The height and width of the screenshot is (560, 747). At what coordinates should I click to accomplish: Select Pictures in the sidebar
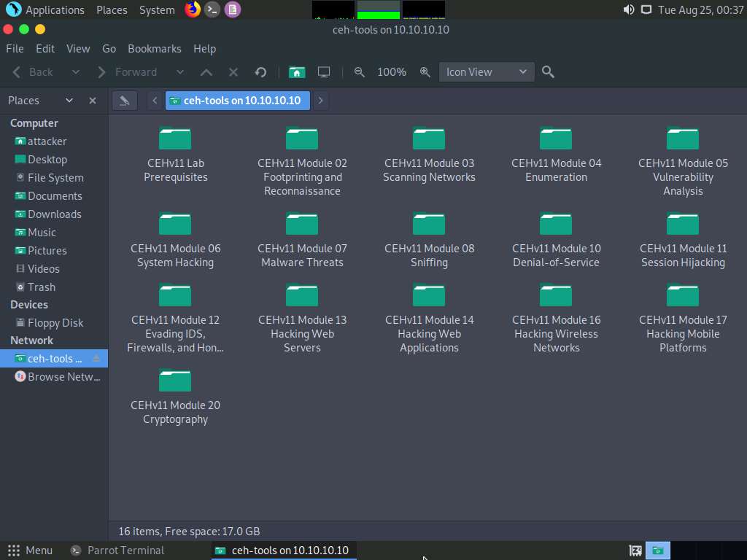pyautogui.click(x=54, y=251)
